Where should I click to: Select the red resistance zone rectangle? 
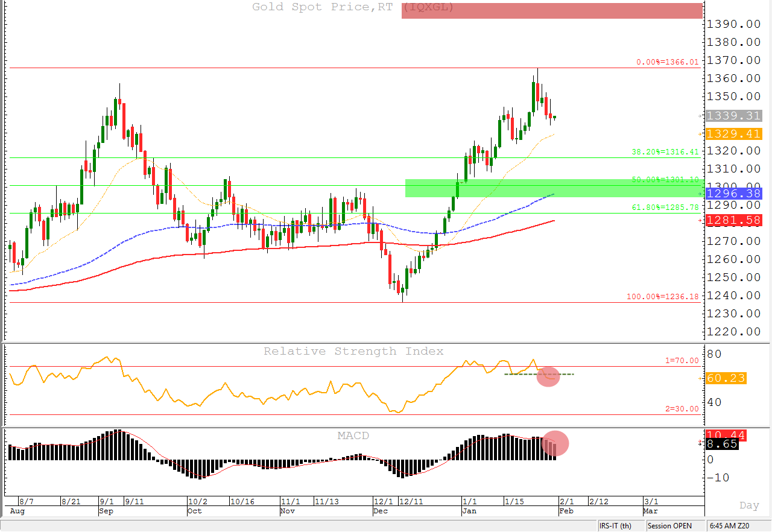551,11
